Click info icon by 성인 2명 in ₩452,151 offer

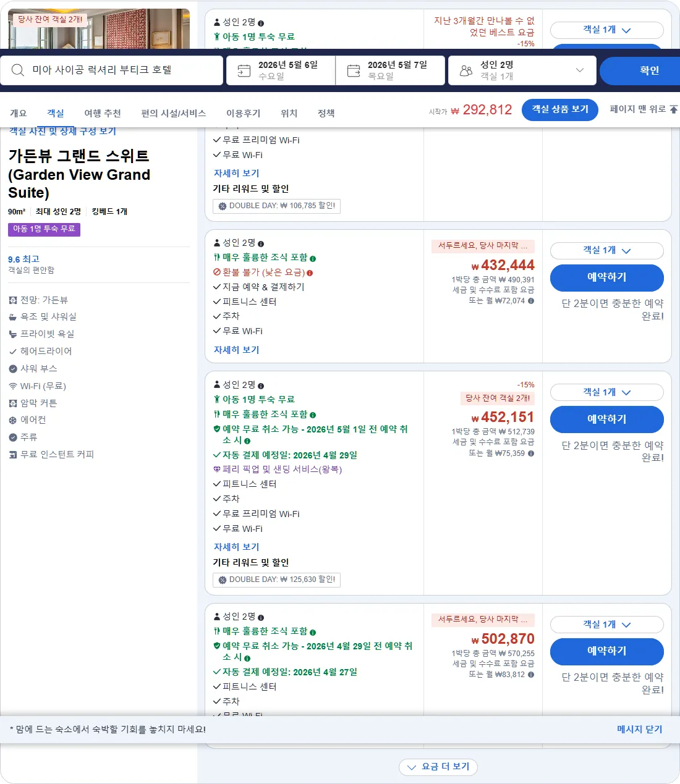261,386
